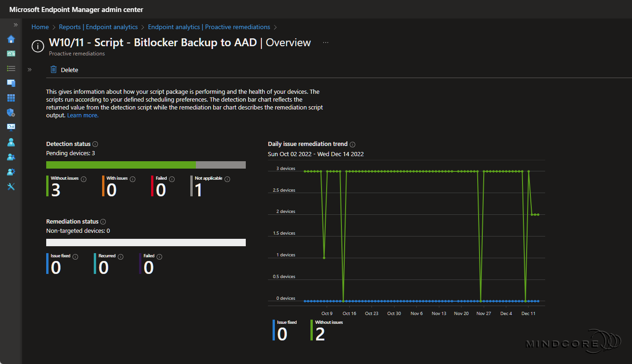Open the Learn more link
The height and width of the screenshot is (364, 632).
[x=82, y=115]
